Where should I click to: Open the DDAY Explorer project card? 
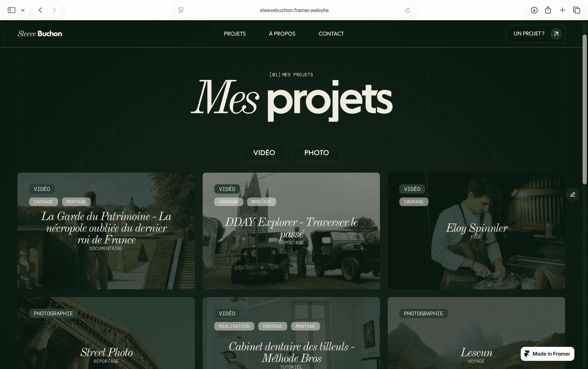pos(291,231)
